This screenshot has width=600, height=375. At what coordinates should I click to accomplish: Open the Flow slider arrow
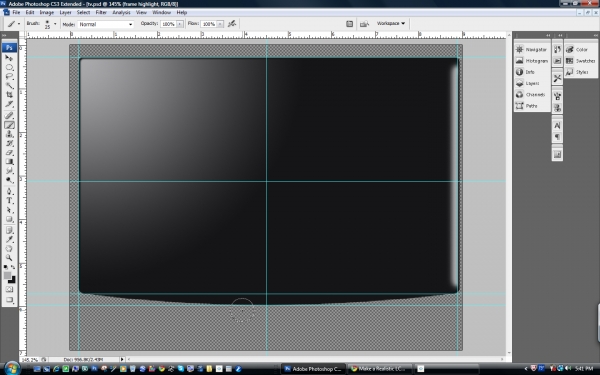(x=220, y=24)
